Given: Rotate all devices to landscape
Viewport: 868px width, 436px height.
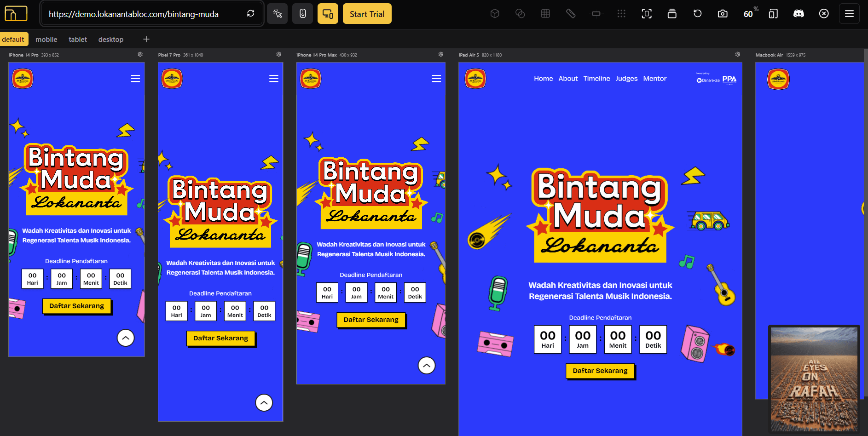Looking at the screenshot, I should [773, 14].
